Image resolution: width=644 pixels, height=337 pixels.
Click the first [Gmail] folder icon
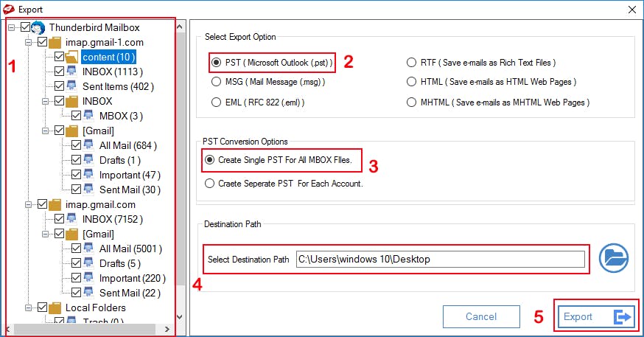point(71,131)
